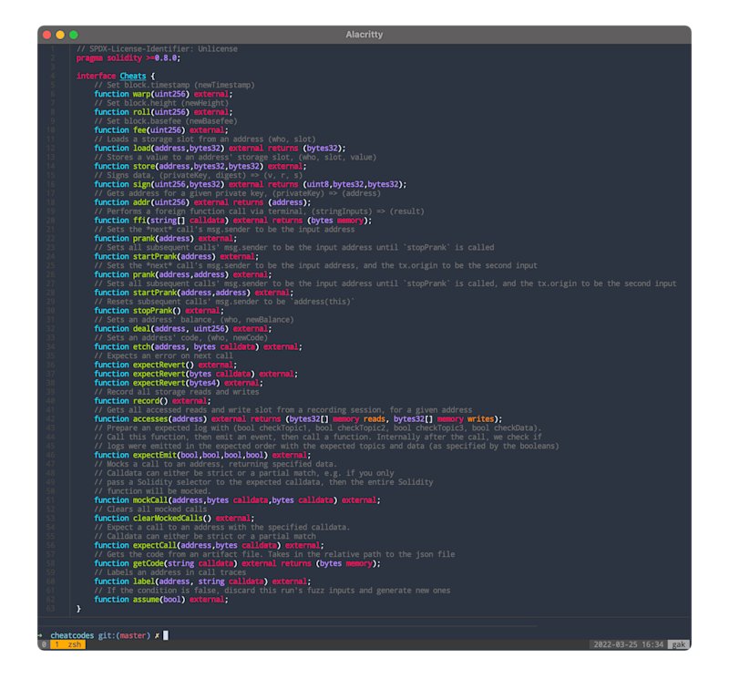Click the 'expectCall' function name

pos(155,546)
